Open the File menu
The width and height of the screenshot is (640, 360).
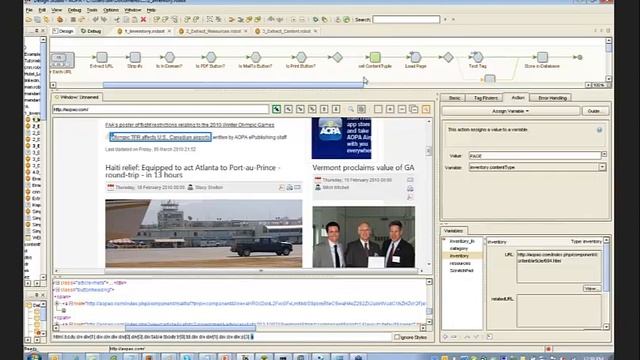[29, 10]
